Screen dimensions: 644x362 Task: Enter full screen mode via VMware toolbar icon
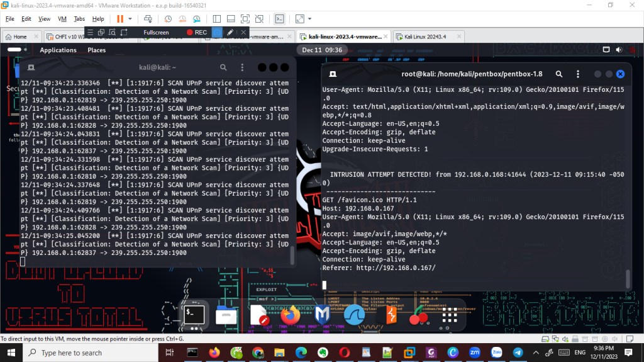(245, 19)
